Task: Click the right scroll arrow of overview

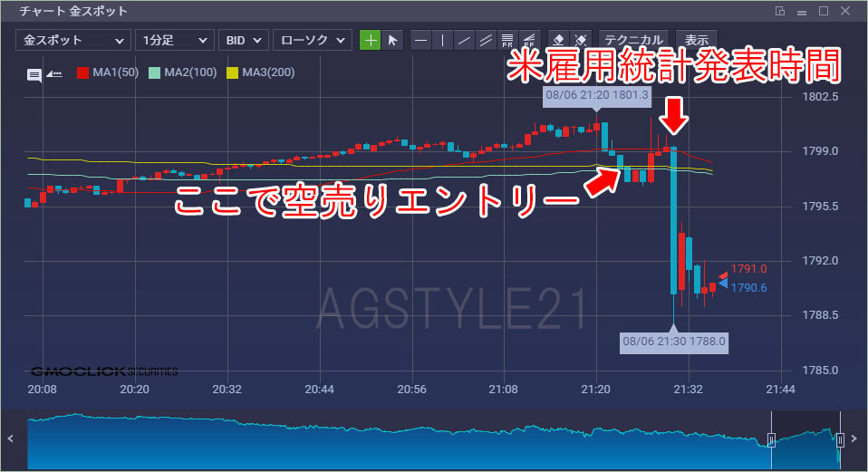Action: click(x=854, y=438)
